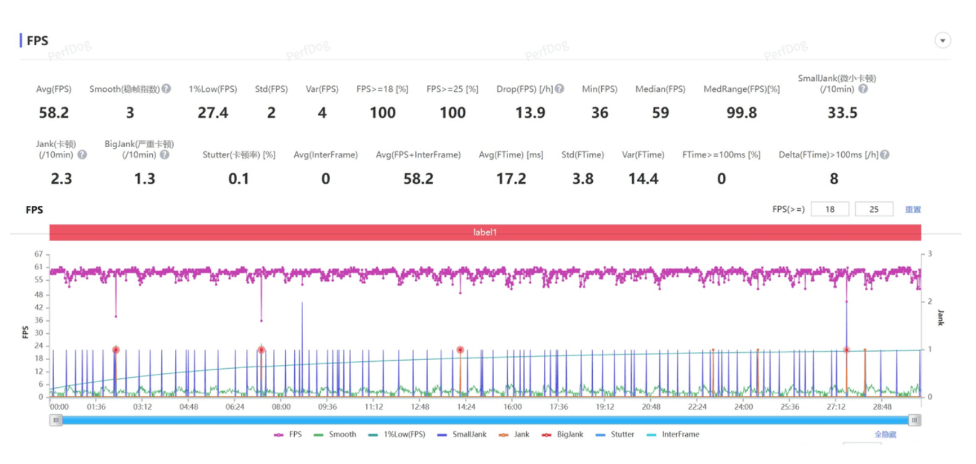The height and width of the screenshot is (464, 976).
Task: Click help icon beside Jank (/10min)
Action: coord(82,155)
